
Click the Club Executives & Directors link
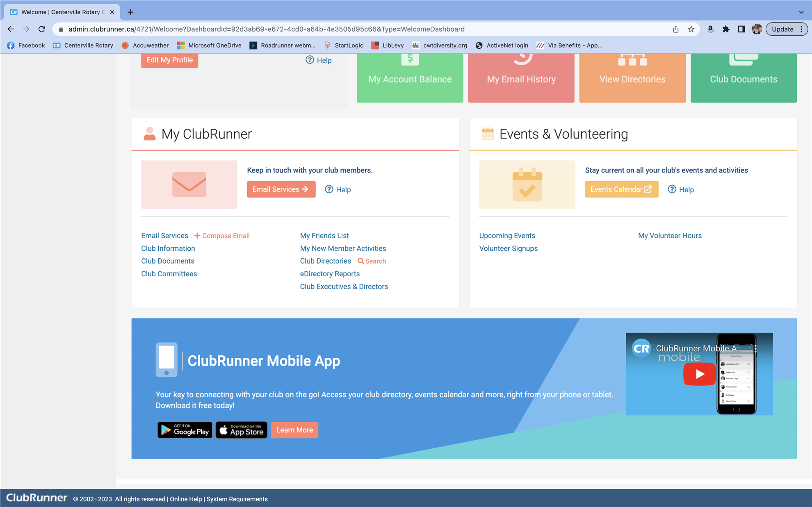point(344,286)
